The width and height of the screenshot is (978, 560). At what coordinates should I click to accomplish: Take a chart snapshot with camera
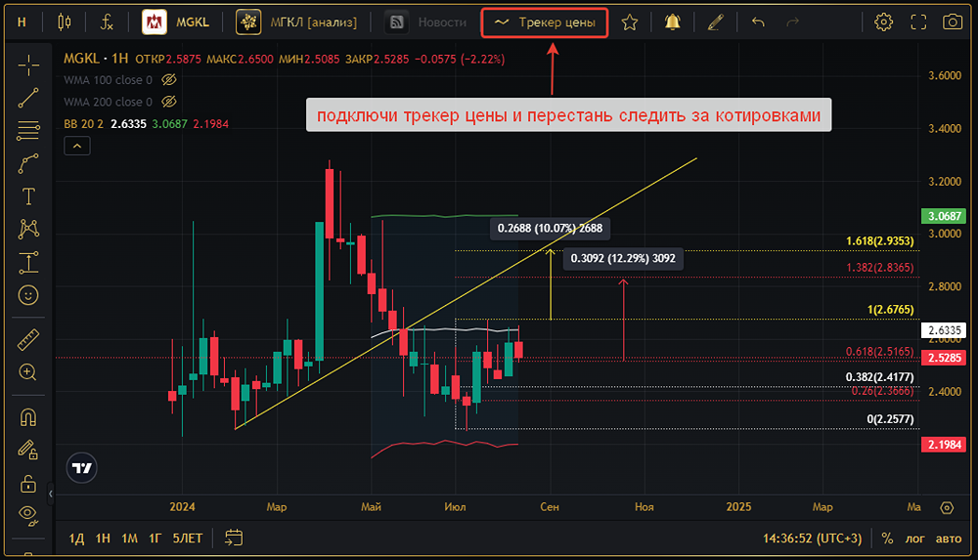953,22
